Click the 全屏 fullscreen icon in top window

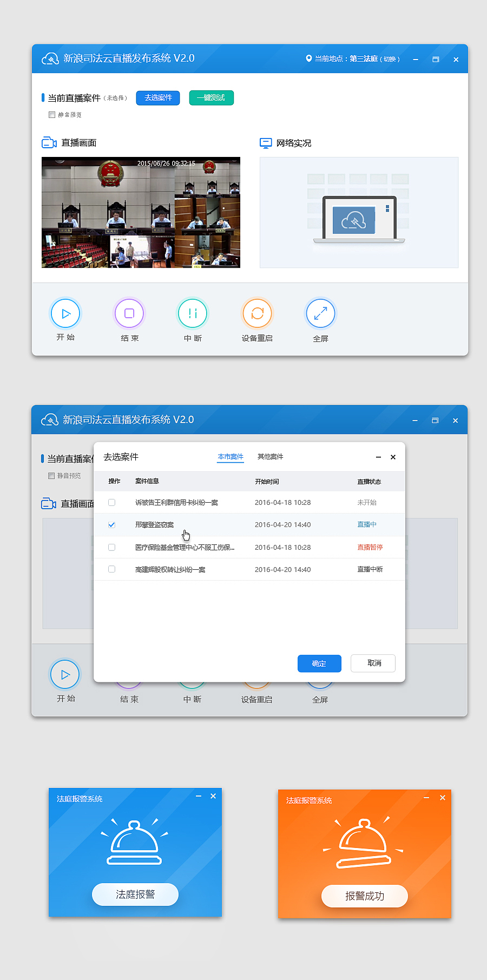(321, 313)
